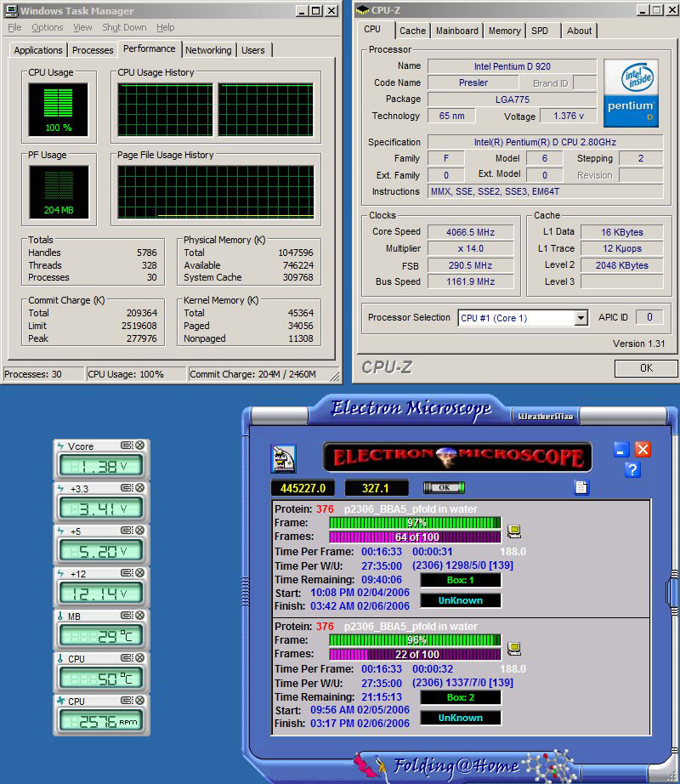680x784 pixels.
Task: Click the microscope icon in Electron Microscope
Action: point(283,458)
